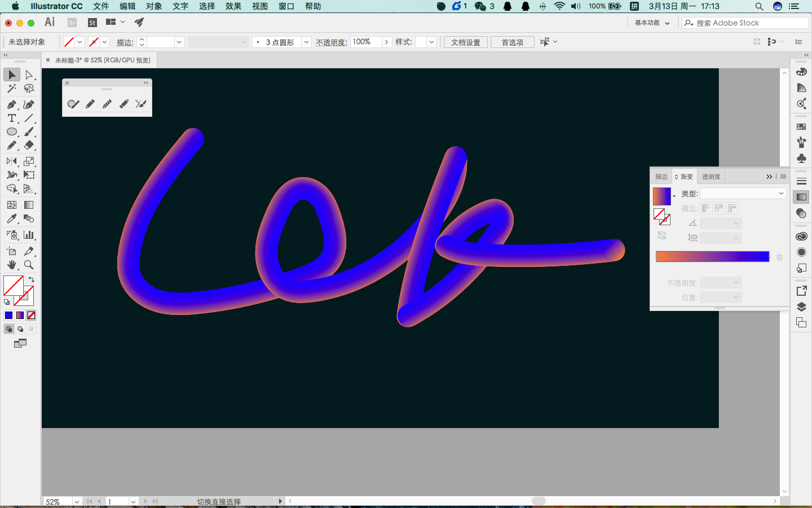
Task: Select the Eyedropper tool
Action: (12, 218)
